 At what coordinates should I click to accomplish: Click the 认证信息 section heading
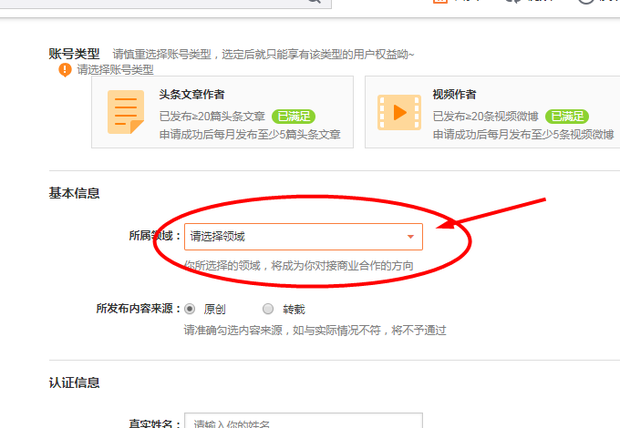tap(74, 383)
